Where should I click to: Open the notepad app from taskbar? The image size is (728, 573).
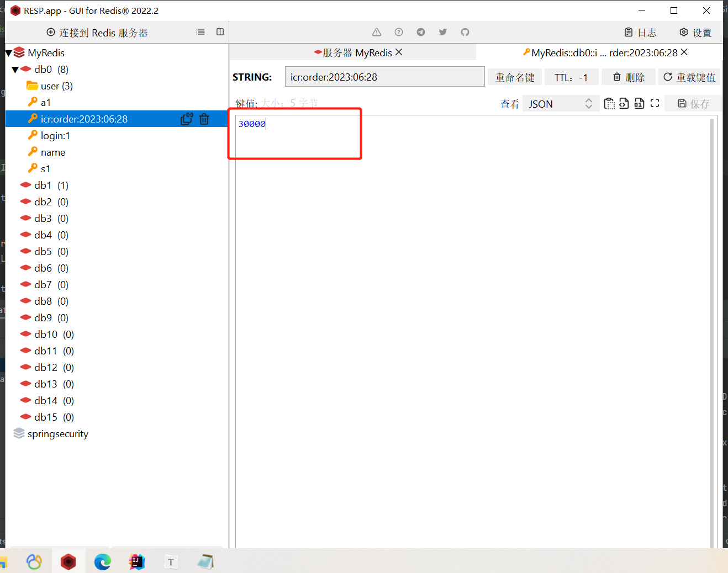205,562
